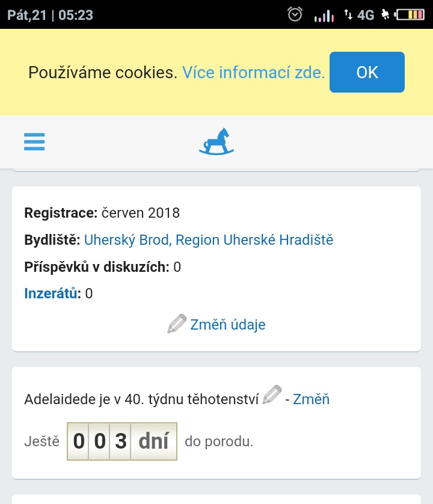433x504 pixels.
Task: Tap the days countdown counter
Action: point(121,441)
